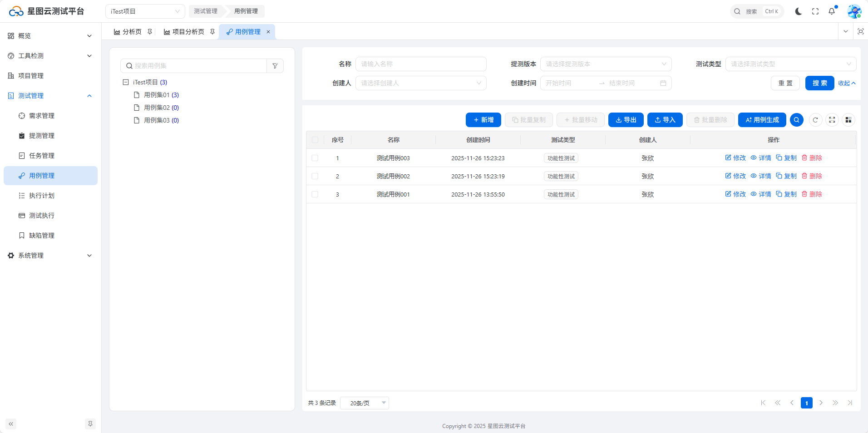Switch to the 项目分析页 tab
Image resolution: width=868 pixels, height=433 pixels.
pos(184,32)
